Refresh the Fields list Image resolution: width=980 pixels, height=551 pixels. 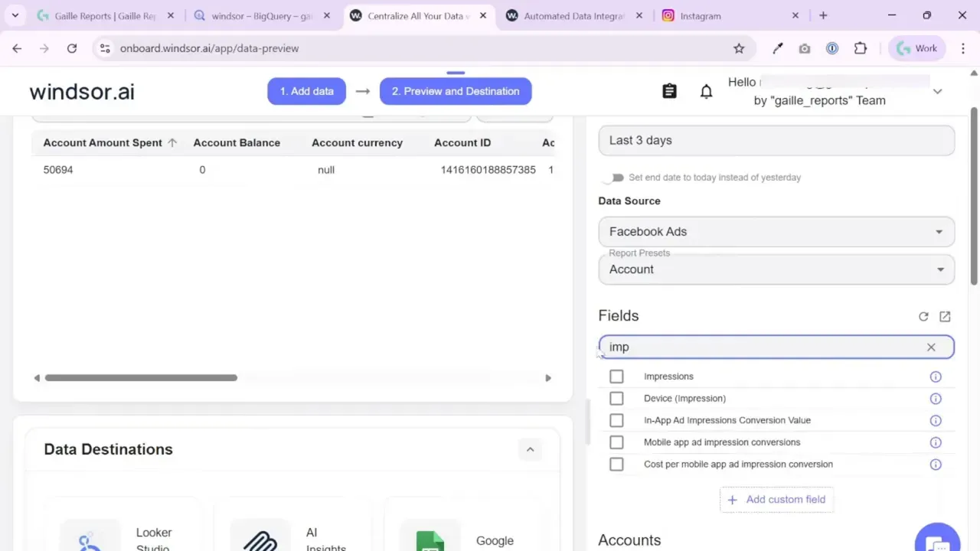pyautogui.click(x=923, y=316)
